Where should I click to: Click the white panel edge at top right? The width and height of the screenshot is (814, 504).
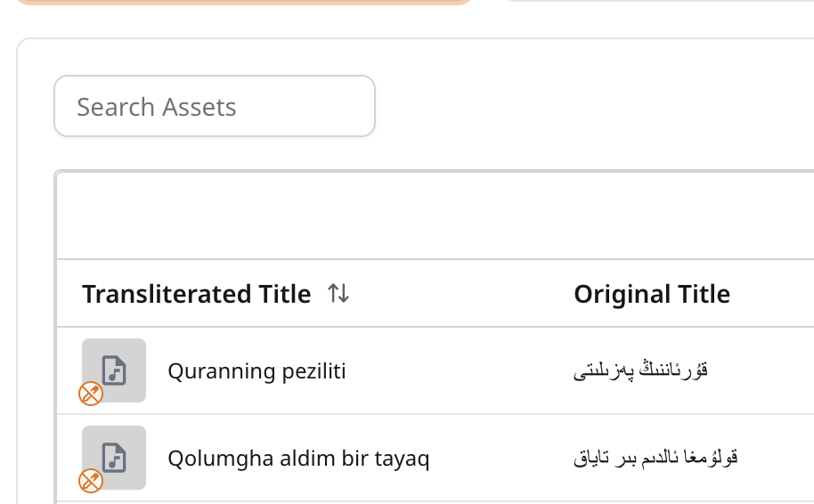(x=659, y=1)
